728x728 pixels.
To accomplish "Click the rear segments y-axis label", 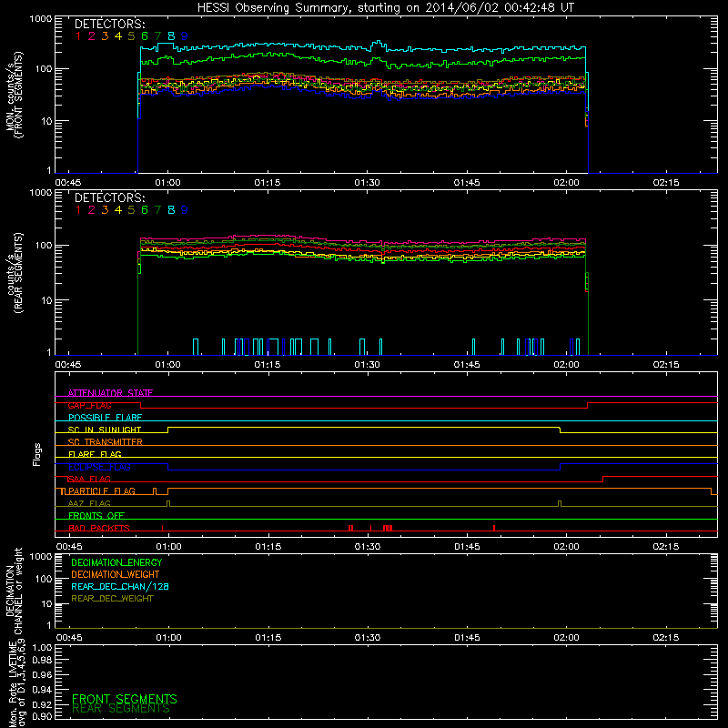I will click(x=15, y=274).
